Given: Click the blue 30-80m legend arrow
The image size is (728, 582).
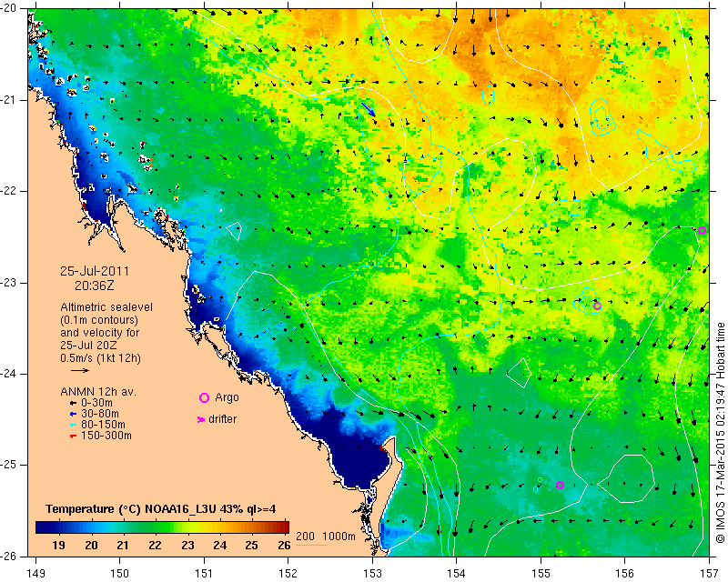Looking at the screenshot, I should point(73,414).
